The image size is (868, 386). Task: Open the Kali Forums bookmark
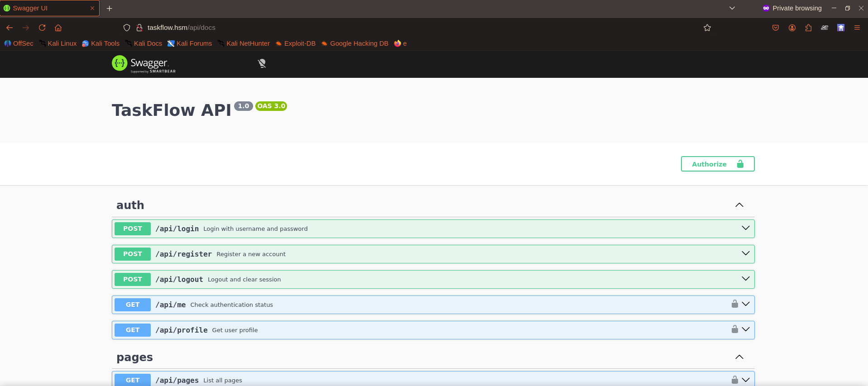(x=190, y=43)
